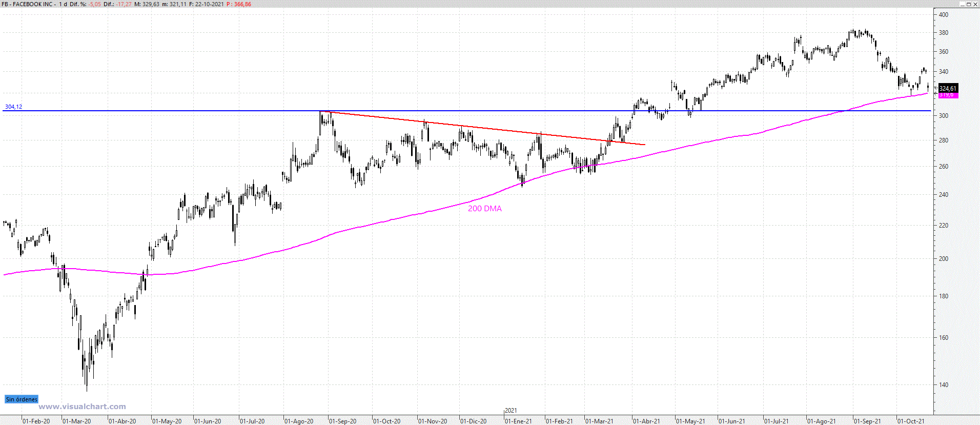Click the 01-Oct-20 date axis label
The width and height of the screenshot is (980, 425).
coord(387,421)
